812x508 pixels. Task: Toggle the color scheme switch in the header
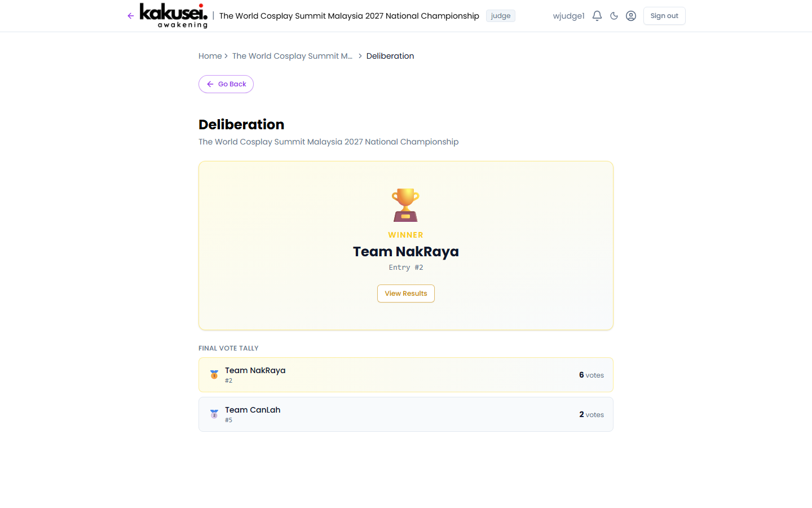click(614, 16)
